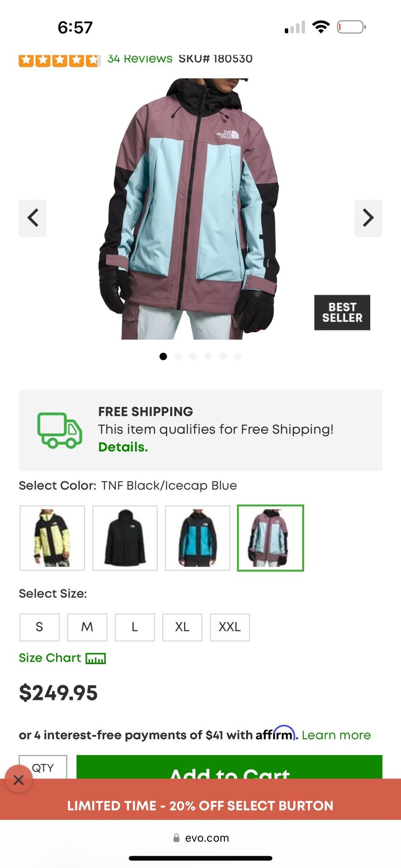Select size S
Image resolution: width=401 pixels, height=868 pixels.
39,627
